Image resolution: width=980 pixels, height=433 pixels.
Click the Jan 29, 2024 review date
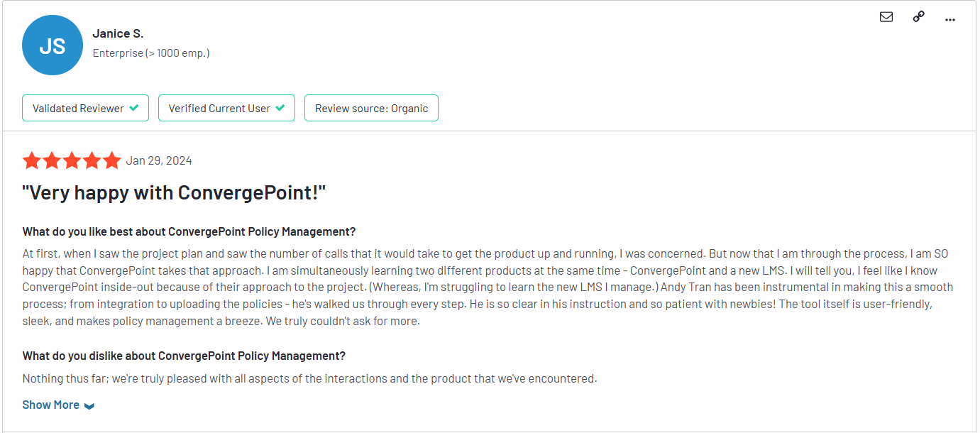158,160
